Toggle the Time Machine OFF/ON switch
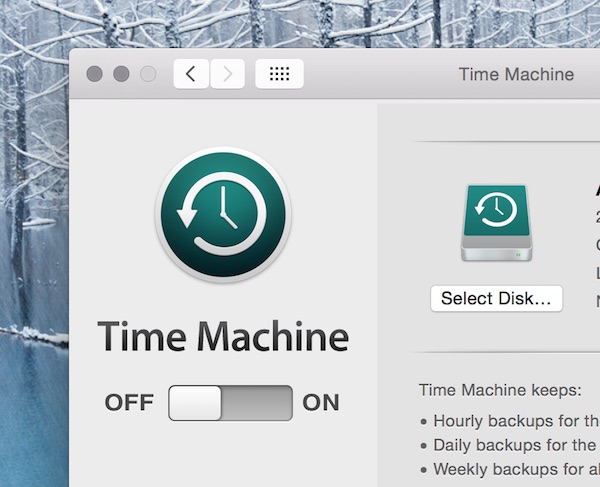 230,403
